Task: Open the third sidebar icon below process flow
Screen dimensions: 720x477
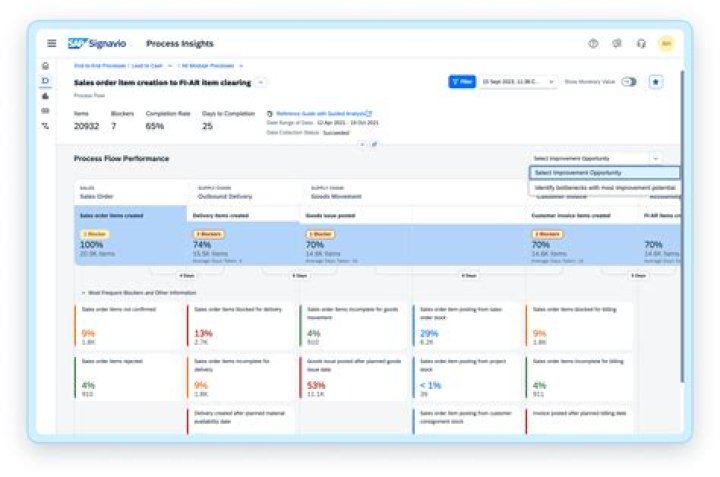Action: click(x=45, y=96)
